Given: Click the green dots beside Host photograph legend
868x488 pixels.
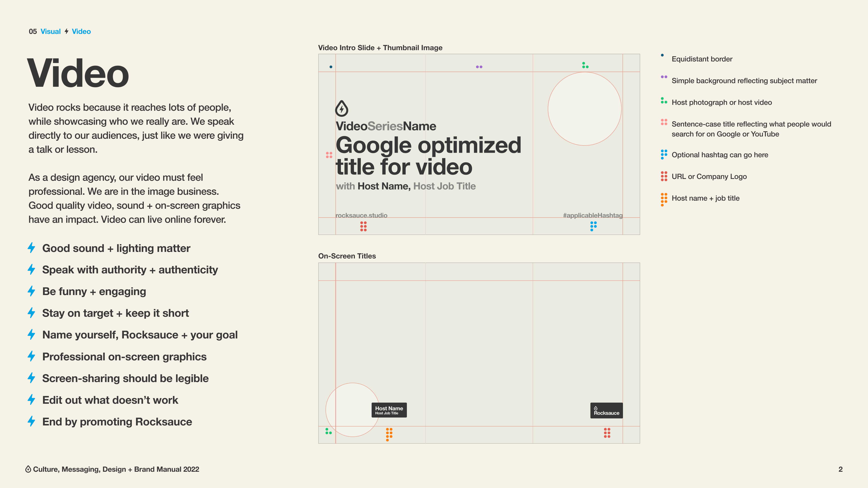Looking at the screenshot, I should click(664, 100).
